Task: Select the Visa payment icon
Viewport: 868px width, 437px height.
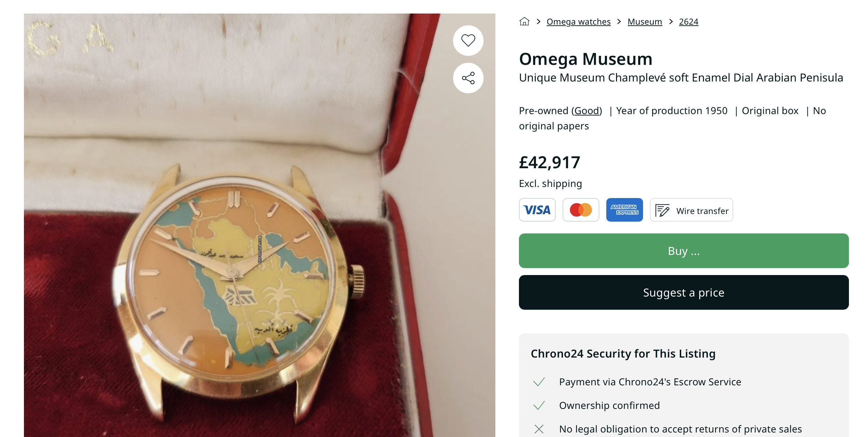Action: tap(537, 210)
